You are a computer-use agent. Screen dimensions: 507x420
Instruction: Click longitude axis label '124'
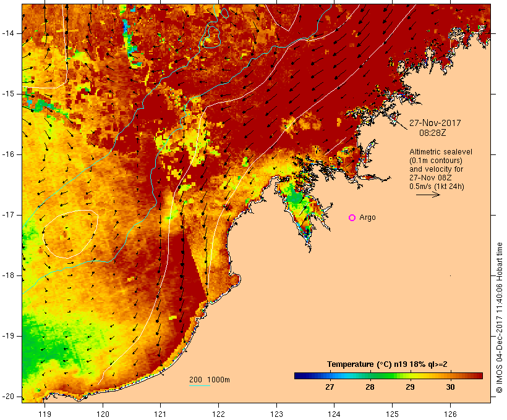[x=334, y=414]
